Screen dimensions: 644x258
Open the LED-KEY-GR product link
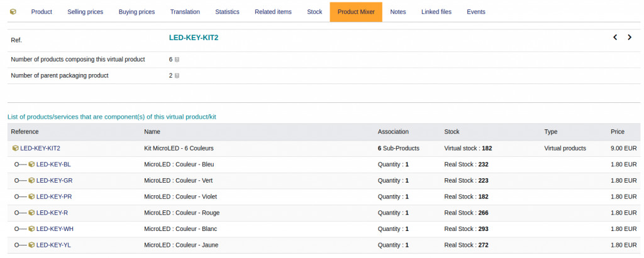[54, 181]
